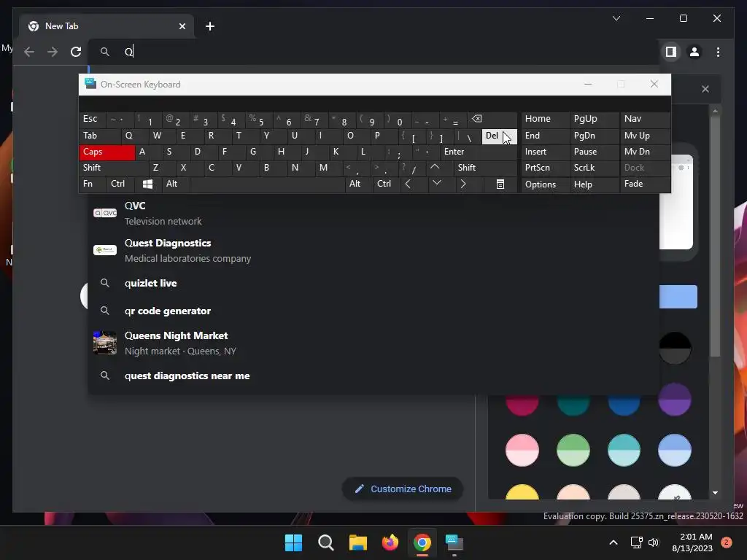The image size is (747, 560).
Task: Click the Q key on On-Screen Keyboard
Action: (134, 136)
